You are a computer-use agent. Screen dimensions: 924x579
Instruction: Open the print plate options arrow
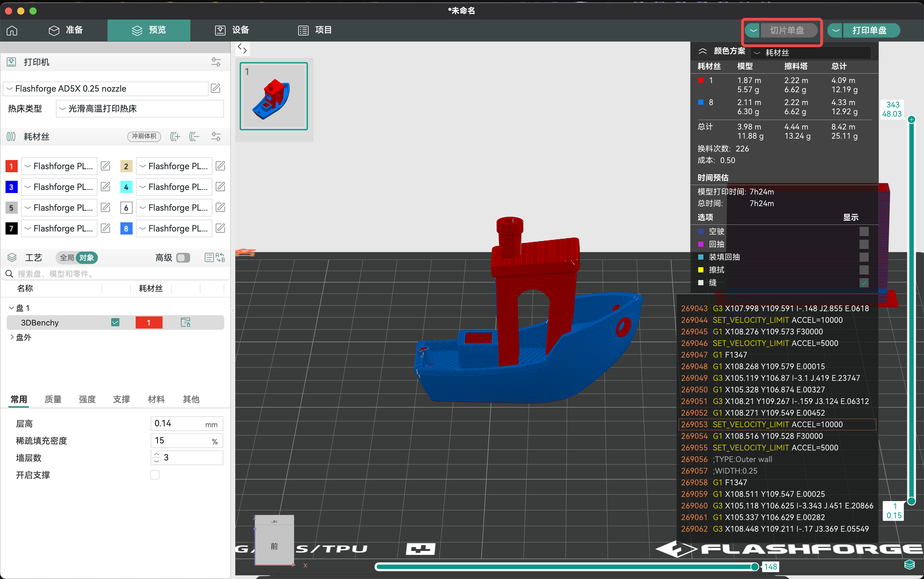(x=835, y=30)
